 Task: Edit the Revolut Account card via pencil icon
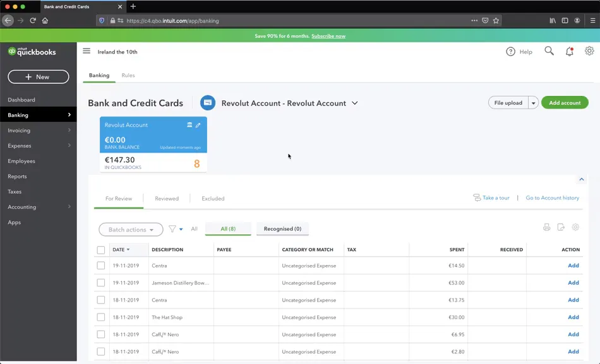pyautogui.click(x=198, y=125)
